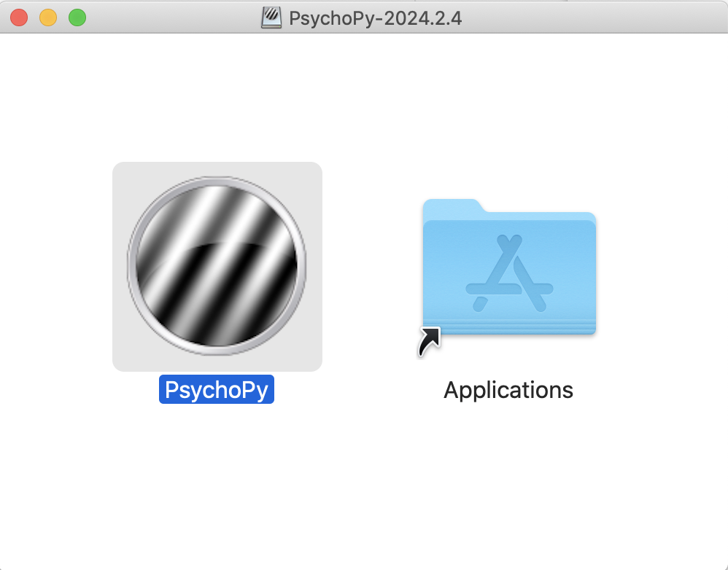Click empty title bar area right of the title
The height and width of the screenshot is (570, 728).
pyautogui.click(x=598, y=17)
